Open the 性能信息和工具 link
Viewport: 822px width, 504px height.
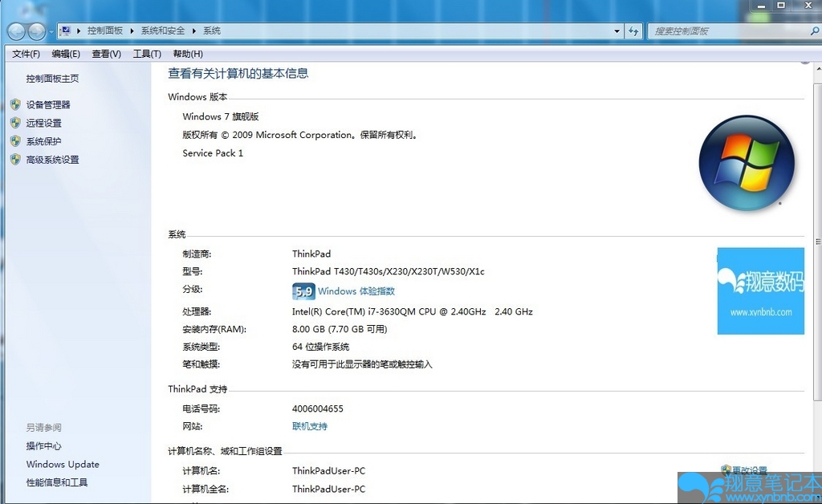57,482
